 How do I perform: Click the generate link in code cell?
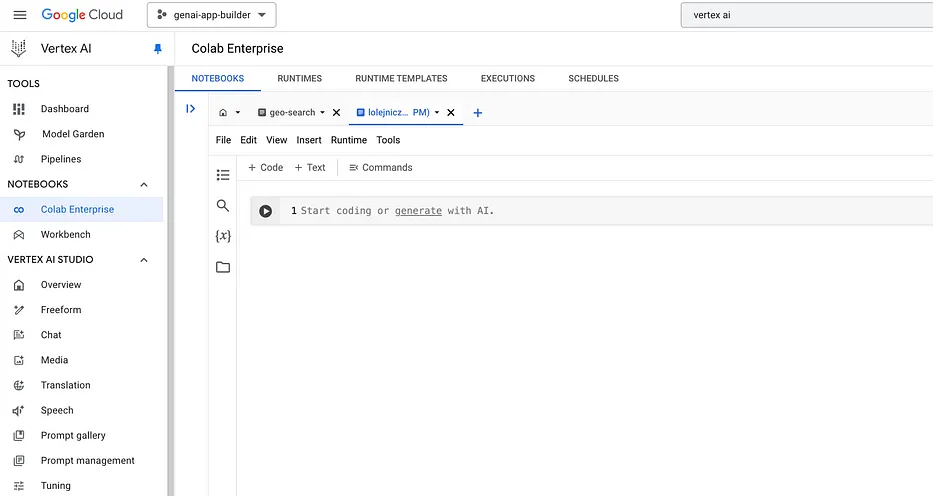coord(418,211)
